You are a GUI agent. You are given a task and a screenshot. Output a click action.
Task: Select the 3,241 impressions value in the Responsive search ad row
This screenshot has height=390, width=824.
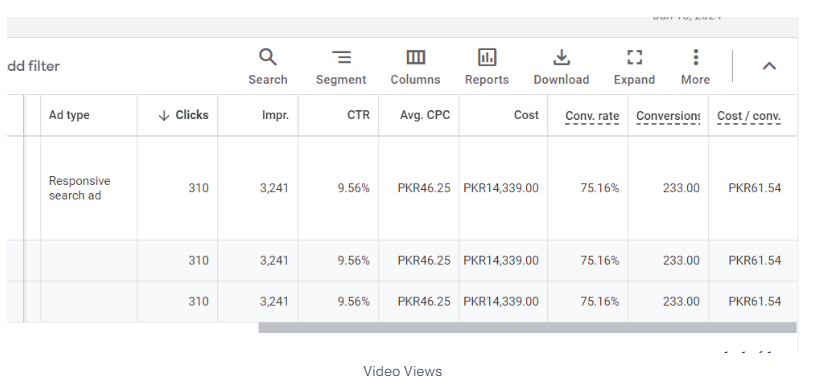(x=274, y=188)
